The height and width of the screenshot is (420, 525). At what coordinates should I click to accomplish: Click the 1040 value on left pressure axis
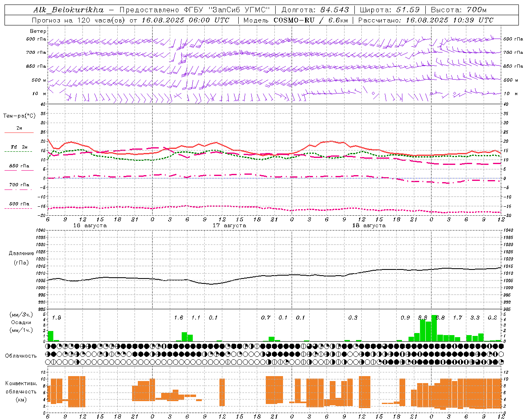coord(40,230)
